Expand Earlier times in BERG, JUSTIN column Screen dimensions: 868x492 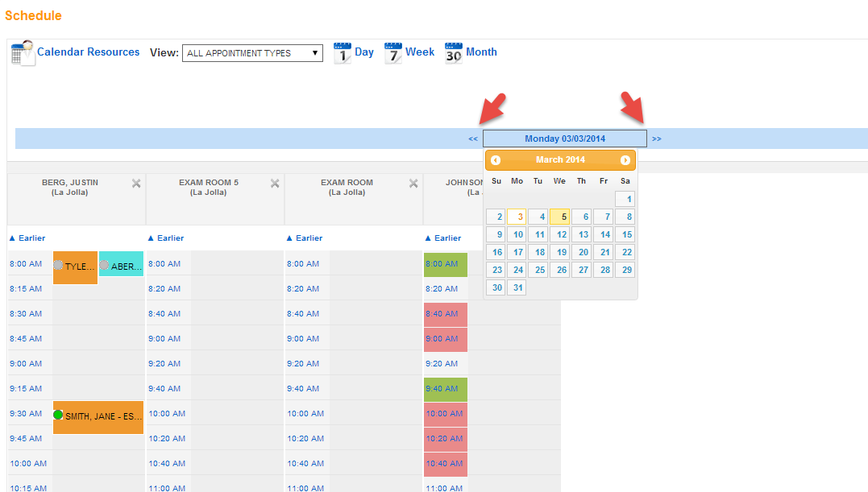pyautogui.click(x=27, y=238)
